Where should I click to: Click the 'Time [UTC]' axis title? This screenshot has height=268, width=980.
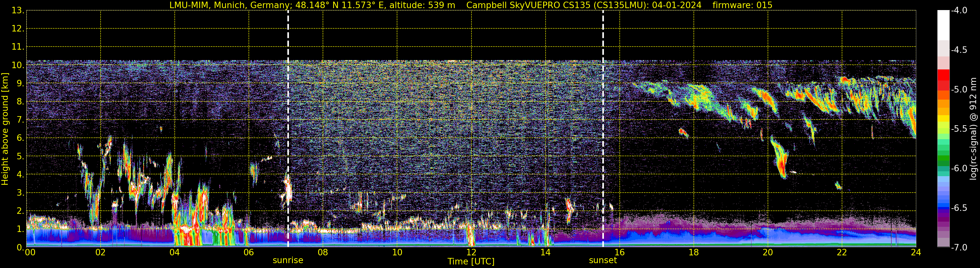pos(471,262)
